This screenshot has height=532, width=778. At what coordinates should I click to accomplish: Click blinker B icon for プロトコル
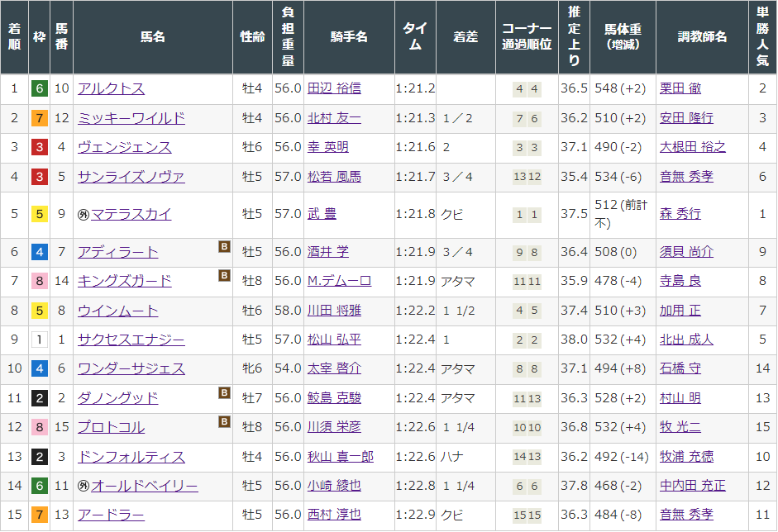click(x=224, y=422)
